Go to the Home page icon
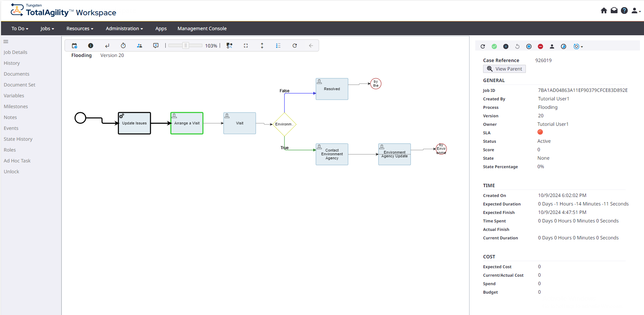Image resolution: width=644 pixels, height=315 pixels. pos(604,11)
